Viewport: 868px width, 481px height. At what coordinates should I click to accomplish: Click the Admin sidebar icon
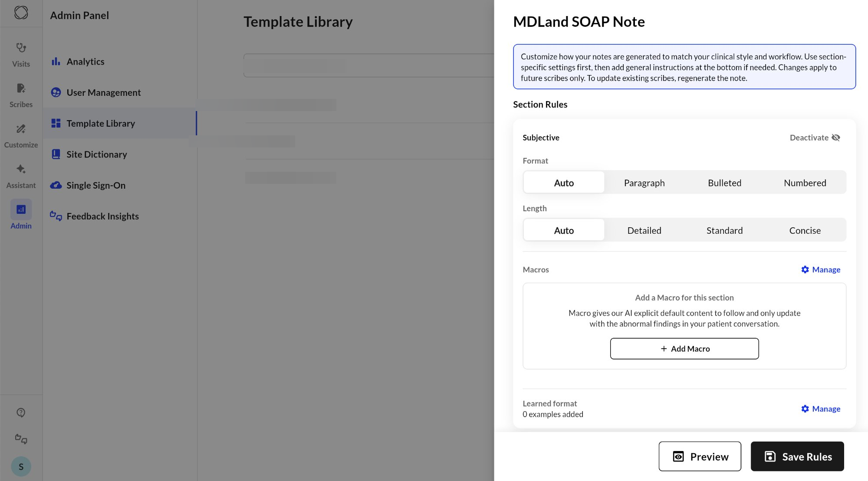pos(21,209)
